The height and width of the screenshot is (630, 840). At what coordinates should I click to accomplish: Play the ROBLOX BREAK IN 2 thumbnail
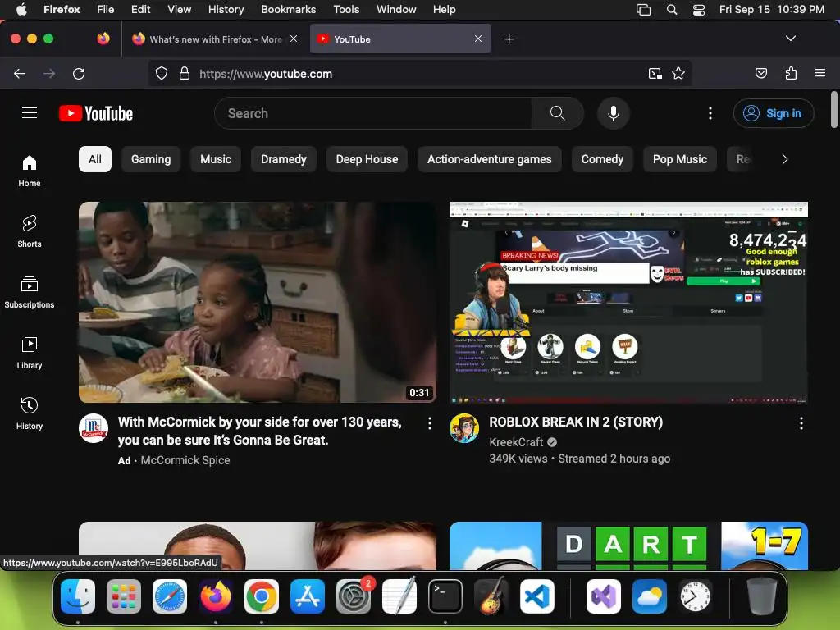tap(628, 302)
